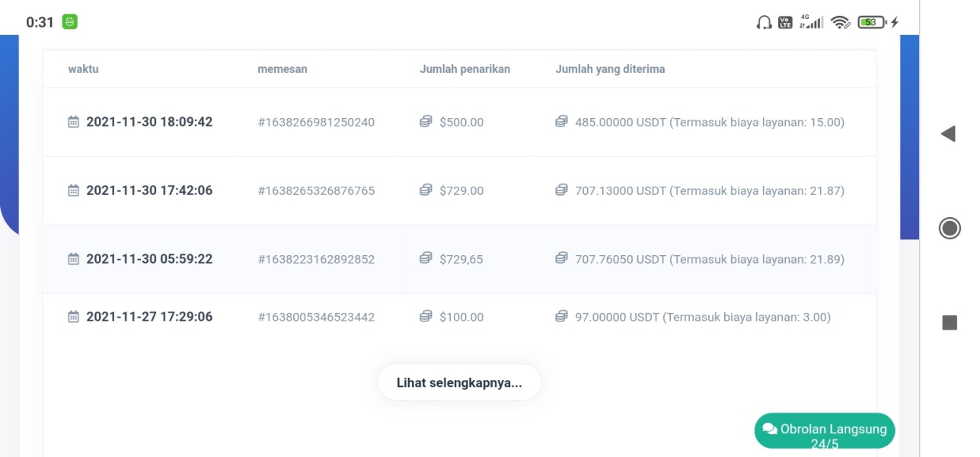Click coin icon before 485.00000 USDT
Screen dimensions: 980x457
pyautogui.click(x=561, y=122)
